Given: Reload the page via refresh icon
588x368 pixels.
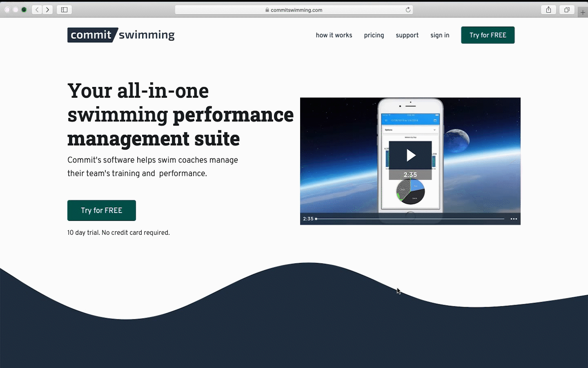Looking at the screenshot, I should point(408,10).
